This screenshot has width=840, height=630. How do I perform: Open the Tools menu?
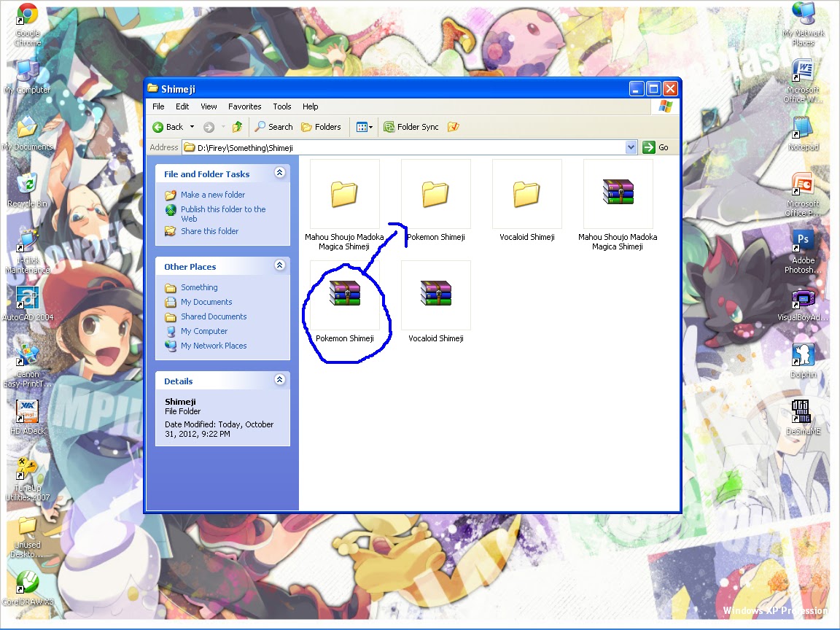point(281,106)
